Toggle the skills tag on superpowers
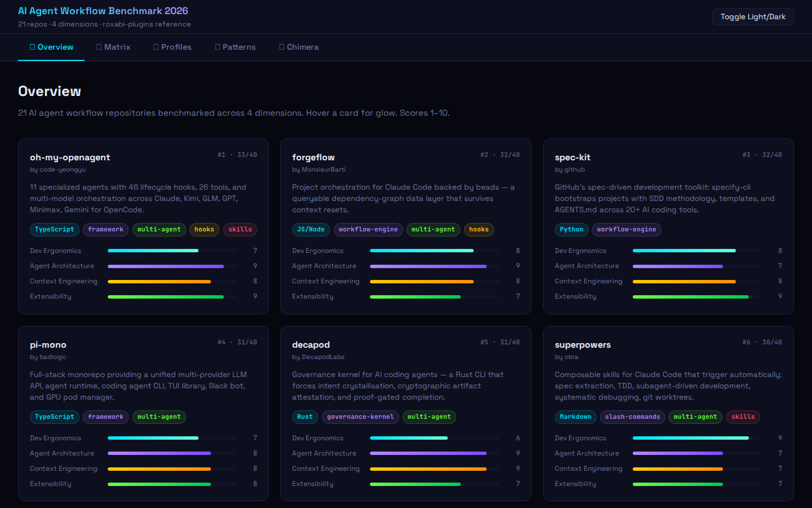The width and height of the screenshot is (812, 508). coord(743,417)
